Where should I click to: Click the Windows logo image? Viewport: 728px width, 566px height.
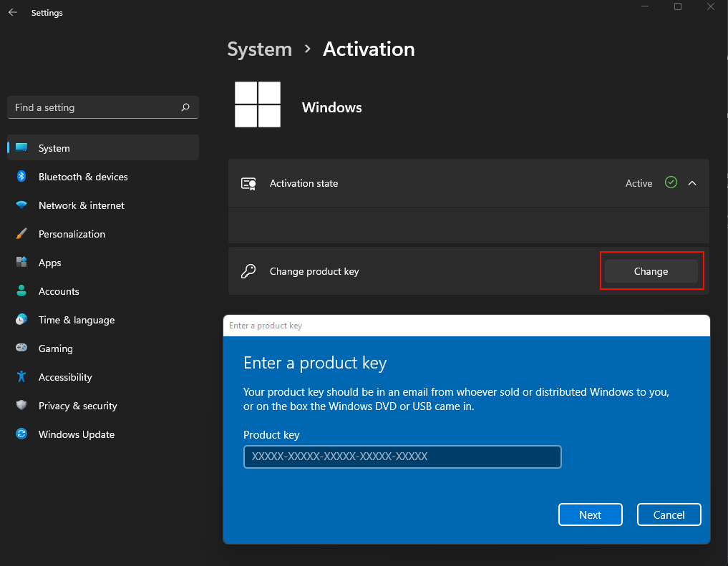coord(258,104)
